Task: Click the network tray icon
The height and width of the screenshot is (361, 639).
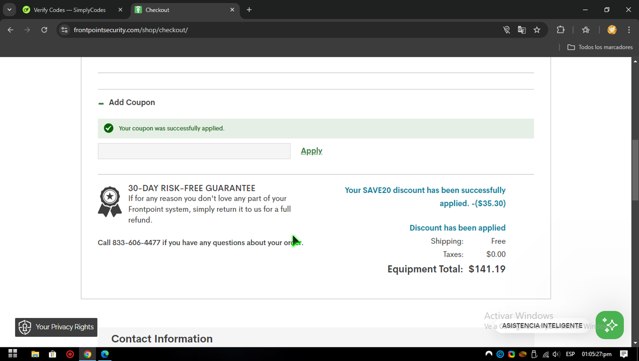Action: [546, 354]
